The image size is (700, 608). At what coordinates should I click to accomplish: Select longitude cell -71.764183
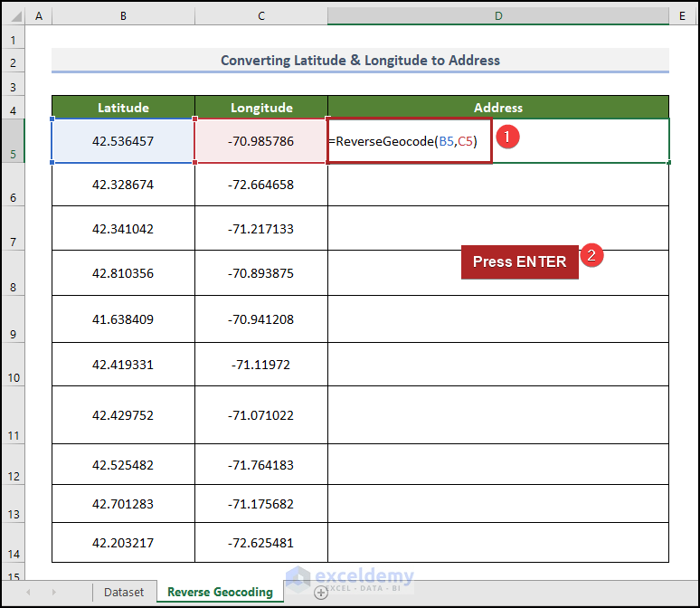[x=261, y=464]
